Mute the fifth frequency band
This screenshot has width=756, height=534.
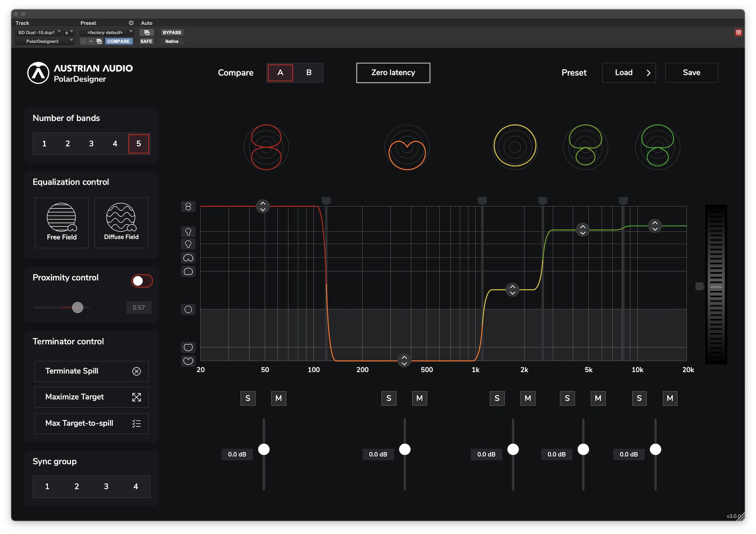[x=670, y=398]
